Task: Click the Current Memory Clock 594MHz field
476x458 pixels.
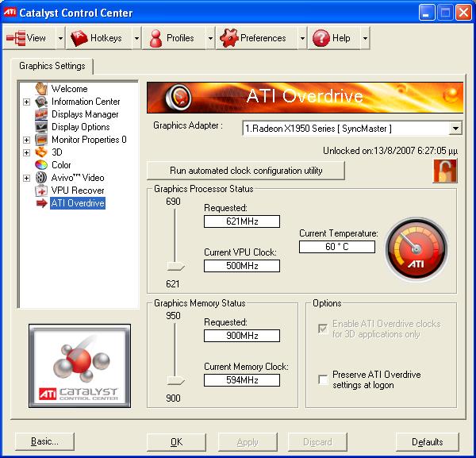Action: [x=242, y=380]
